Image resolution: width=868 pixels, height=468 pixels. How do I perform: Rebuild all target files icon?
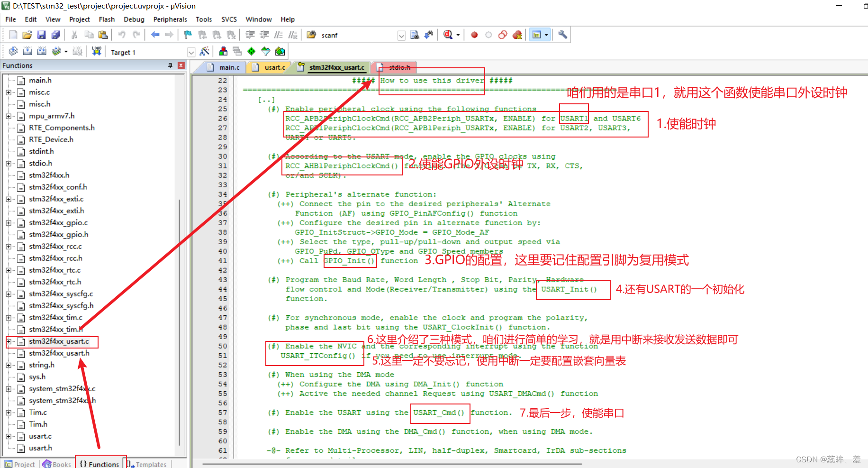pos(42,51)
